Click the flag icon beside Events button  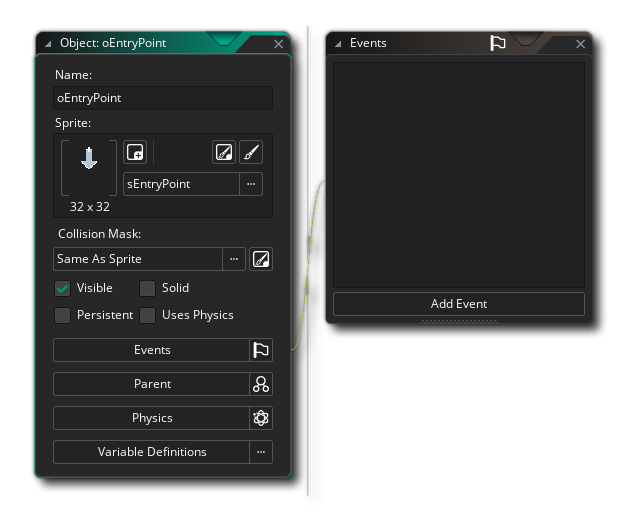(261, 350)
